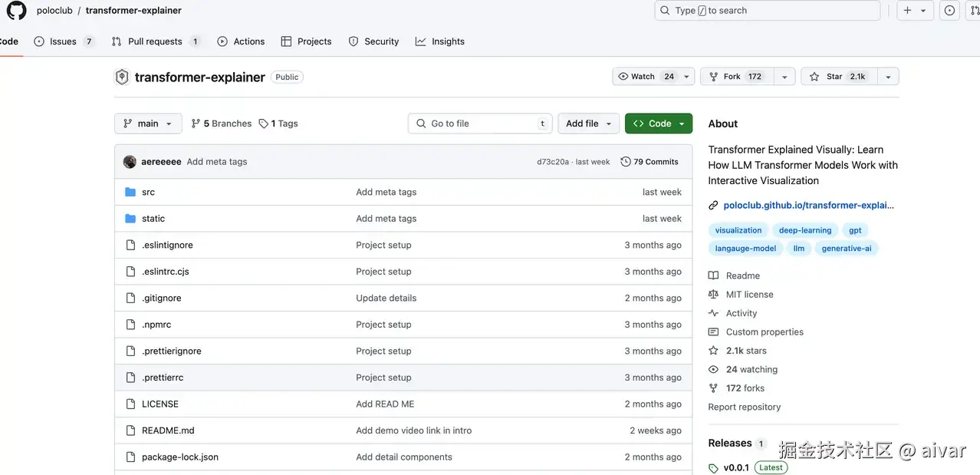Click the commit history clock icon
The height and width of the screenshot is (475, 980).
click(626, 162)
